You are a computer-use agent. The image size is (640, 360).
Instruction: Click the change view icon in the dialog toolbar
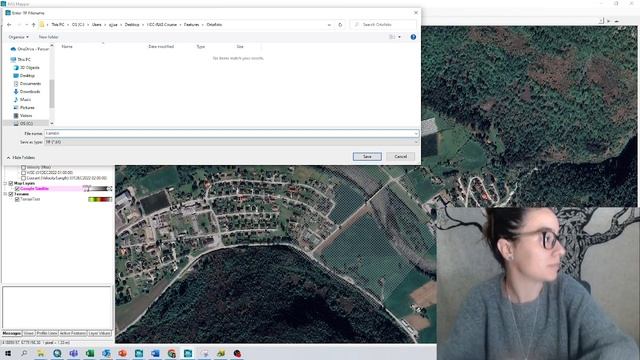[392, 37]
